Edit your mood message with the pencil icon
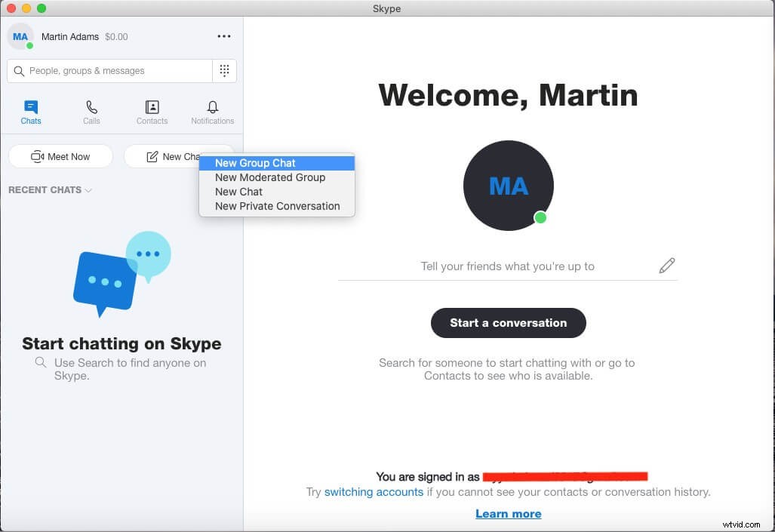This screenshot has width=775, height=532. [667, 266]
